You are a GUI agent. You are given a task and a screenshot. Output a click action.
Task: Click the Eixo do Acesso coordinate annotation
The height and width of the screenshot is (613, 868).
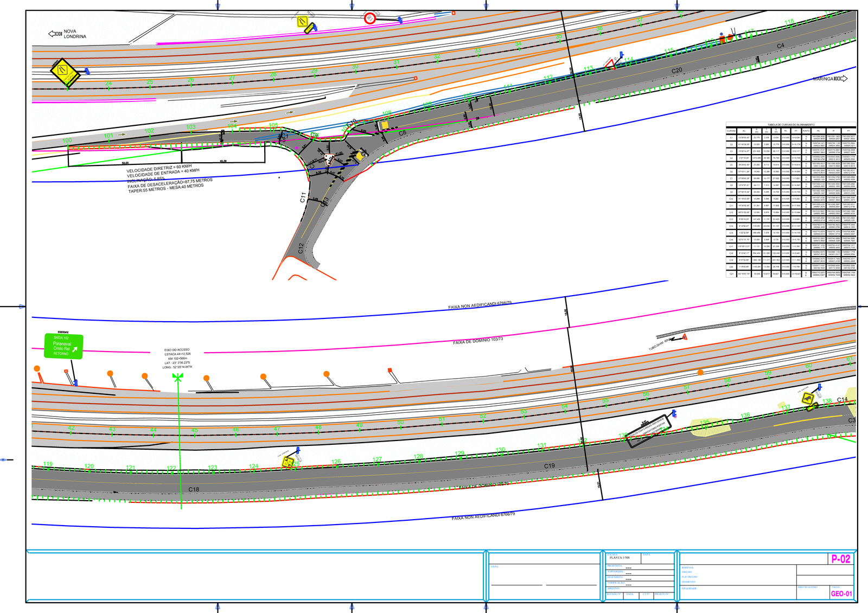coord(177,359)
